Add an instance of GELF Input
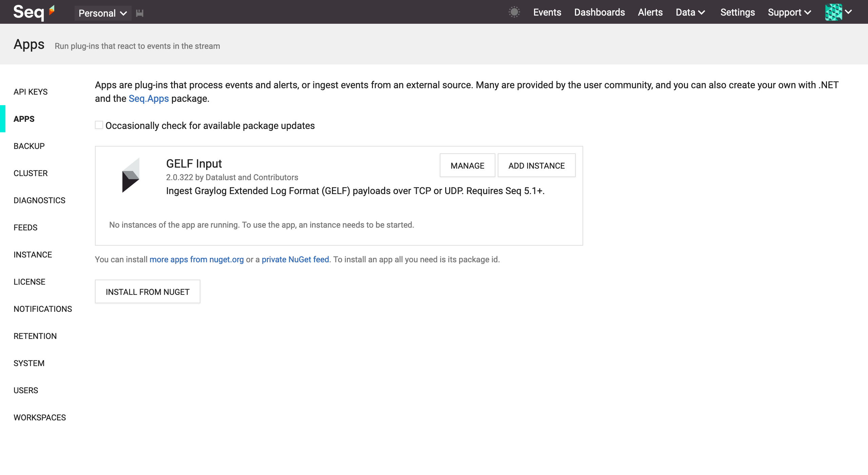The image size is (868, 475). point(536,166)
